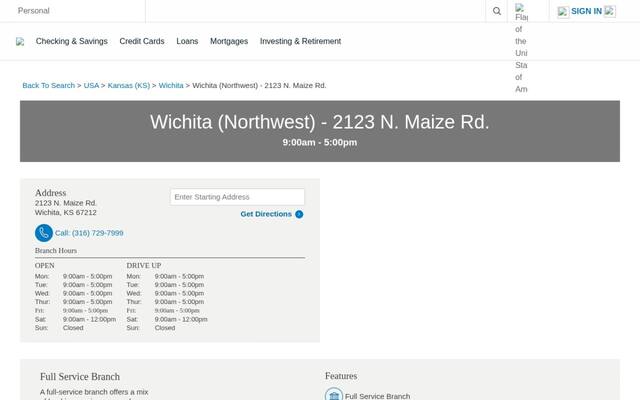Click the blue phone call icon
This screenshot has height=400, width=640.
[44, 233]
